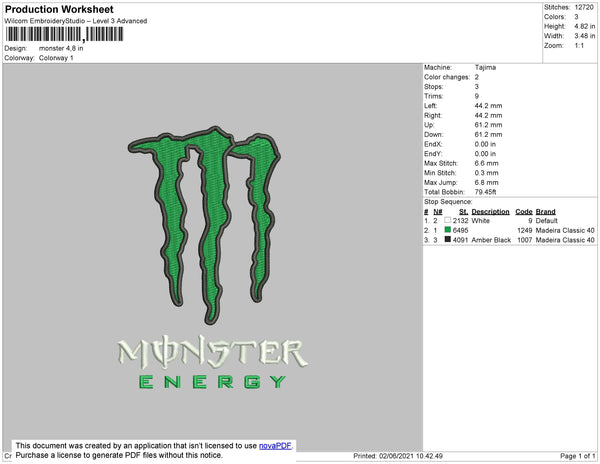Select the Min Stitch value 0.3 mm

click(486, 173)
